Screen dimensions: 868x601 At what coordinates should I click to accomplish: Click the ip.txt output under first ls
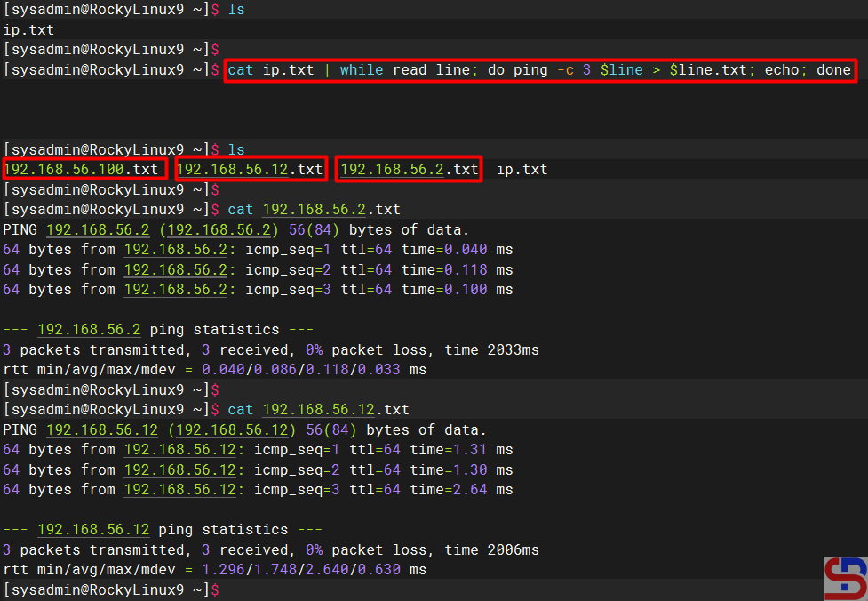28,29
